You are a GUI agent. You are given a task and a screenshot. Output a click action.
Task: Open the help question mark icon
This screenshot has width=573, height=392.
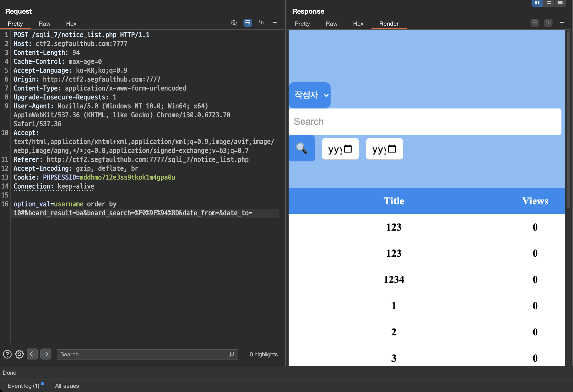pos(7,354)
